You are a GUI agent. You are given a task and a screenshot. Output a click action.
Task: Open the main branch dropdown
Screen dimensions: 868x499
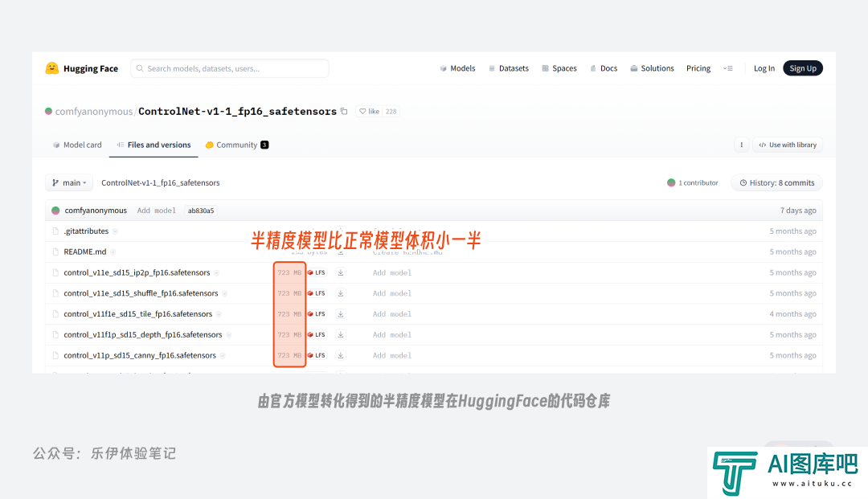69,182
